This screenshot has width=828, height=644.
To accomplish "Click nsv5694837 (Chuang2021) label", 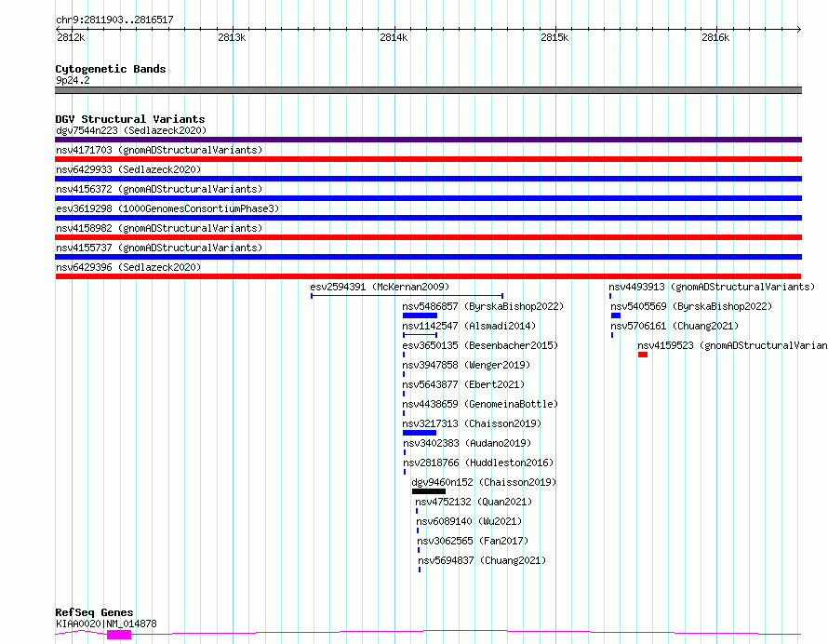I will [482, 560].
